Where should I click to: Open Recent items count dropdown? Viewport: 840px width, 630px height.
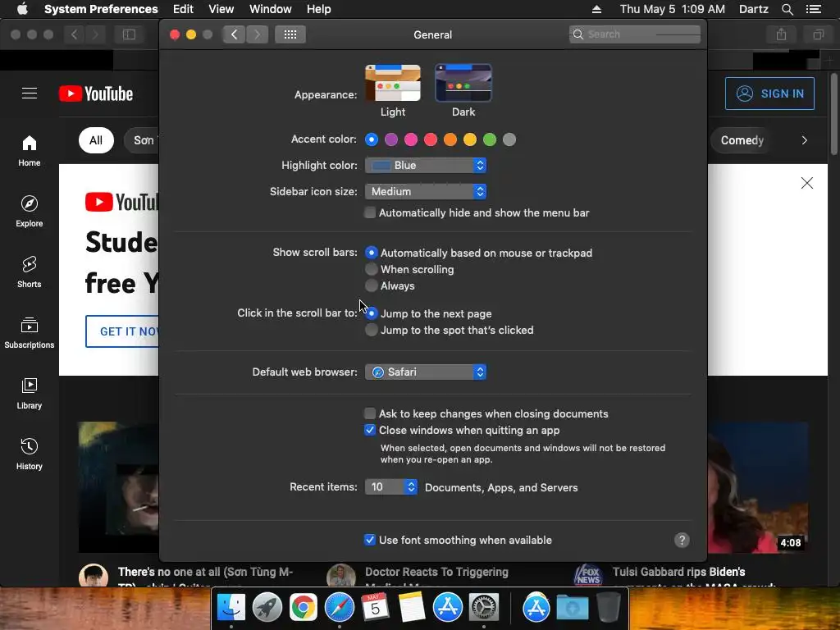pyautogui.click(x=391, y=486)
